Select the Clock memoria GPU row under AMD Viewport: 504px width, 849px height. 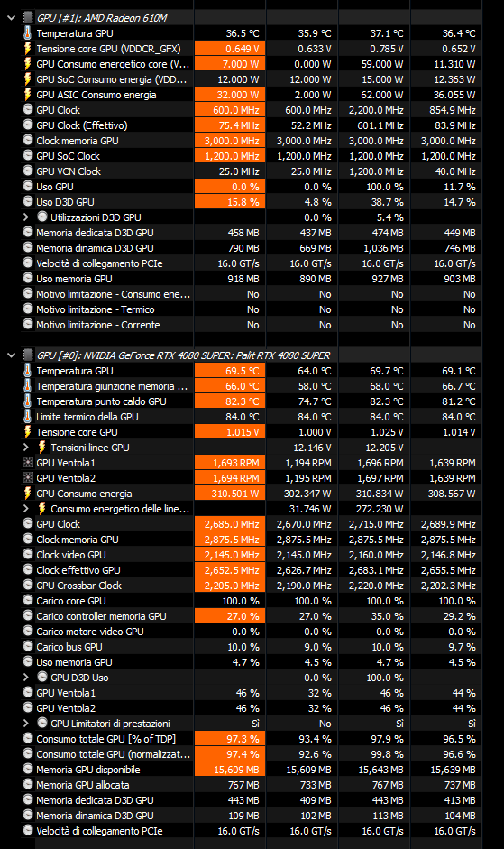coord(252,141)
